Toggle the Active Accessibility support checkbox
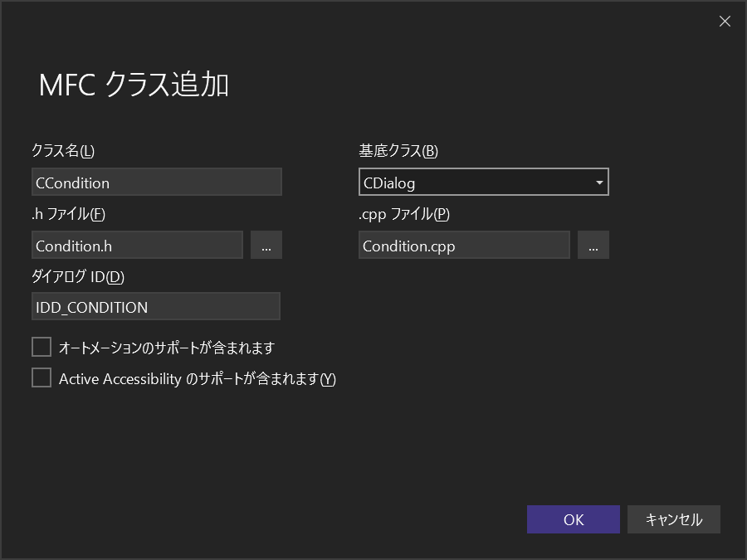 click(41, 378)
